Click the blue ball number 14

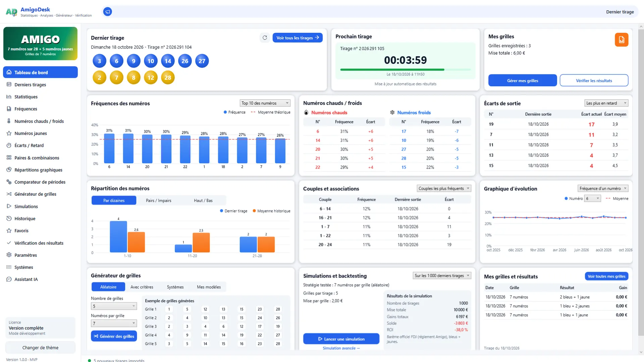[x=168, y=61]
